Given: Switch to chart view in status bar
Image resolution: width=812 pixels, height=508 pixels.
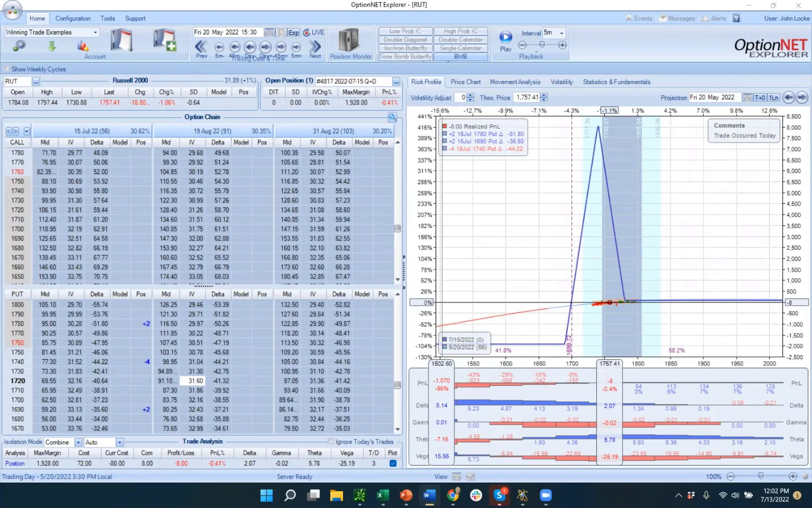Looking at the screenshot, I should [470, 476].
